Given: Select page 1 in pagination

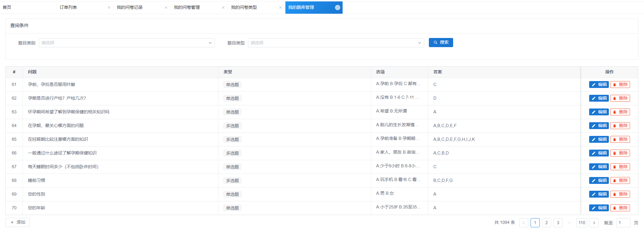Looking at the screenshot, I should click(535, 223).
